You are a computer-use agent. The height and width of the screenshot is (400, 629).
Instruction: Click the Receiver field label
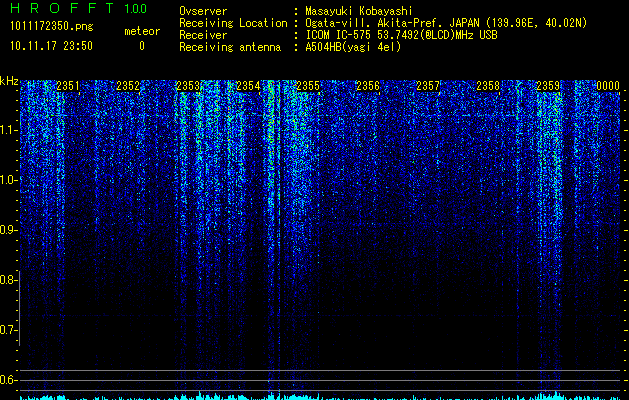203,35
